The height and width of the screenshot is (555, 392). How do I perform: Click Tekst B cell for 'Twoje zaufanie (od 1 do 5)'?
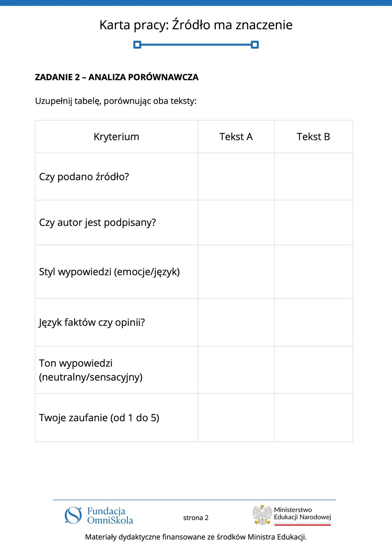coord(314,418)
